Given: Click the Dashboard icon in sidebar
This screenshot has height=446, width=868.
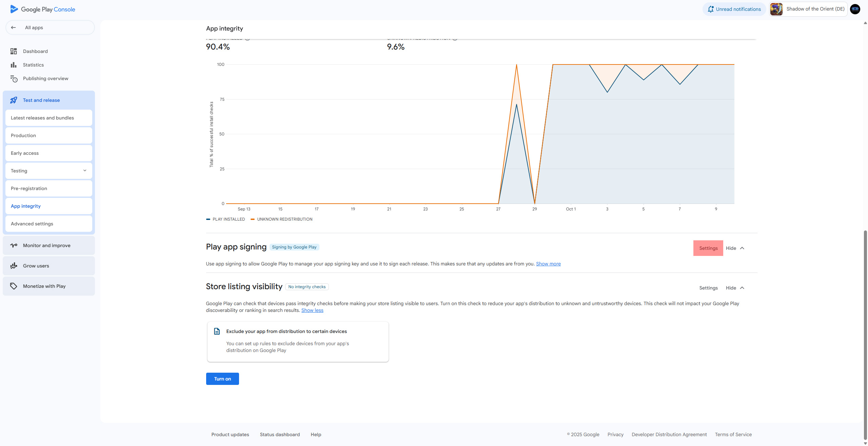Looking at the screenshot, I should click(x=14, y=51).
